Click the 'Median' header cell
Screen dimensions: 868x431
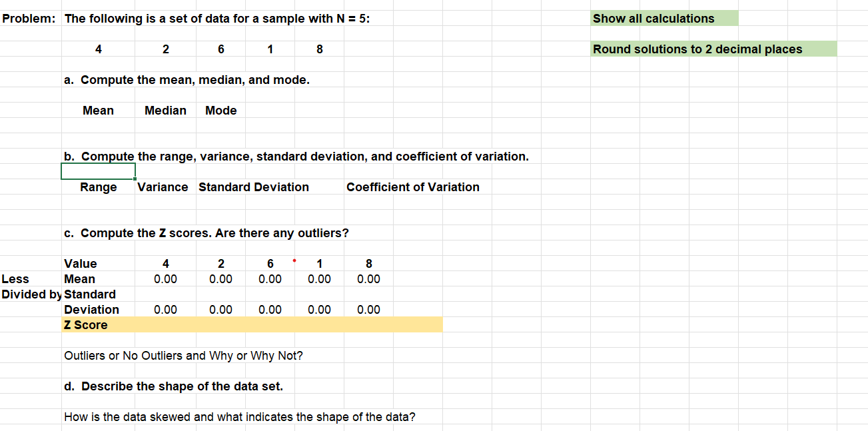165,110
